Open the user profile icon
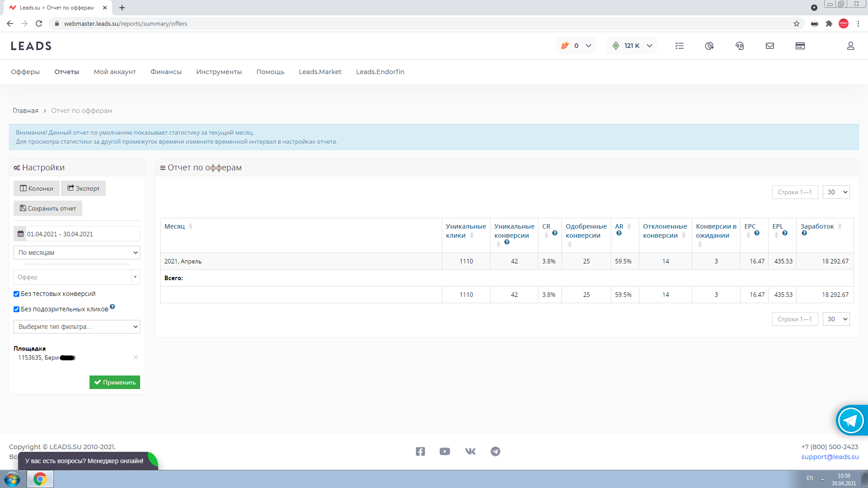Screen dimensions: 868x488 850,46
